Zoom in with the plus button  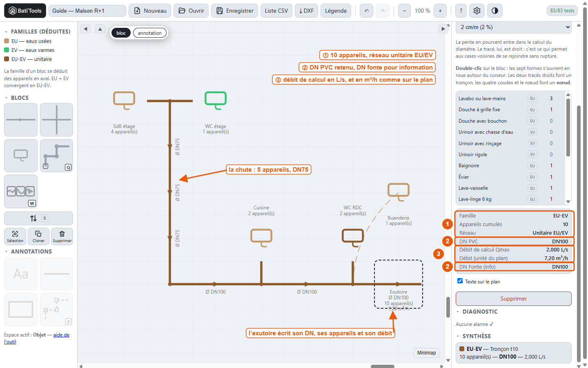point(440,11)
